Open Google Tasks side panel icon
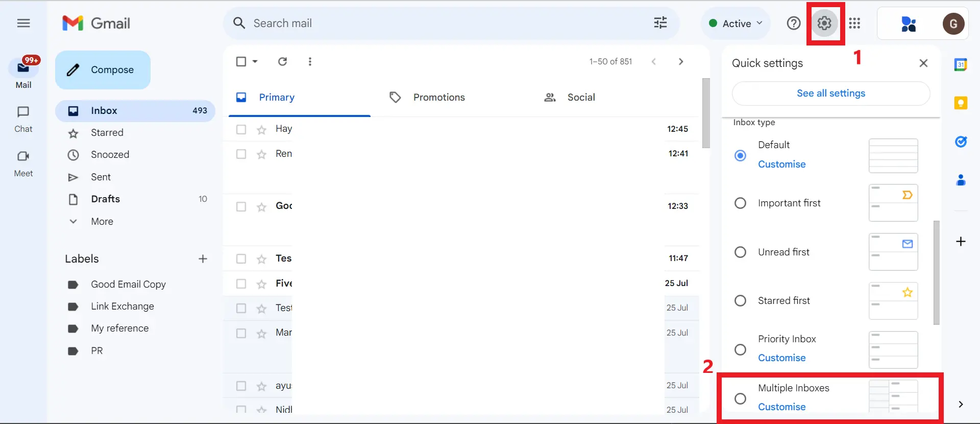The width and height of the screenshot is (980, 424). click(x=961, y=142)
